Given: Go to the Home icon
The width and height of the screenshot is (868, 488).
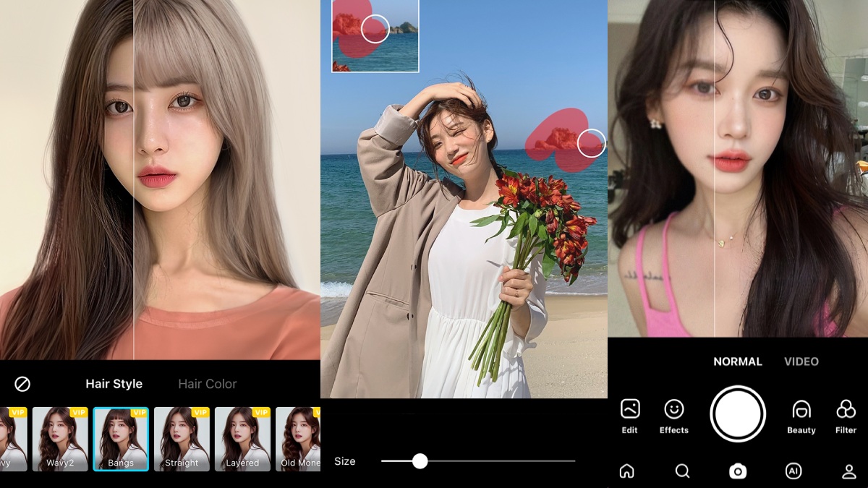Looking at the screenshot, I should point(627,471).
